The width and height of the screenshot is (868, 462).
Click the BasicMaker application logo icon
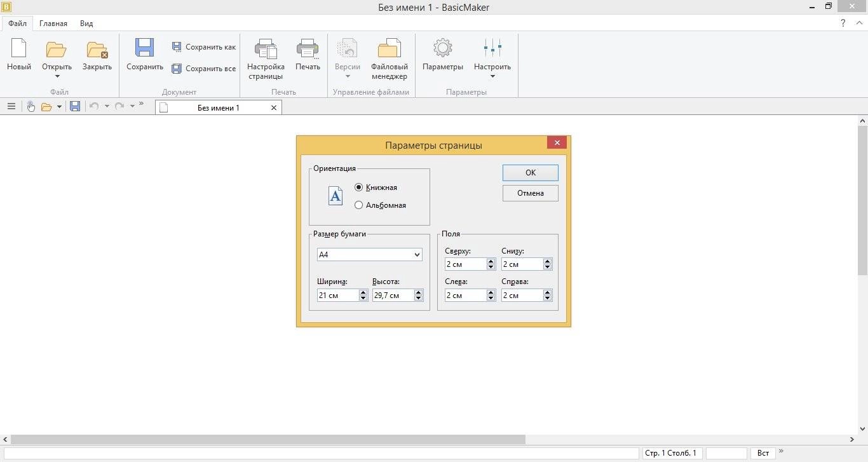(7, 7)
